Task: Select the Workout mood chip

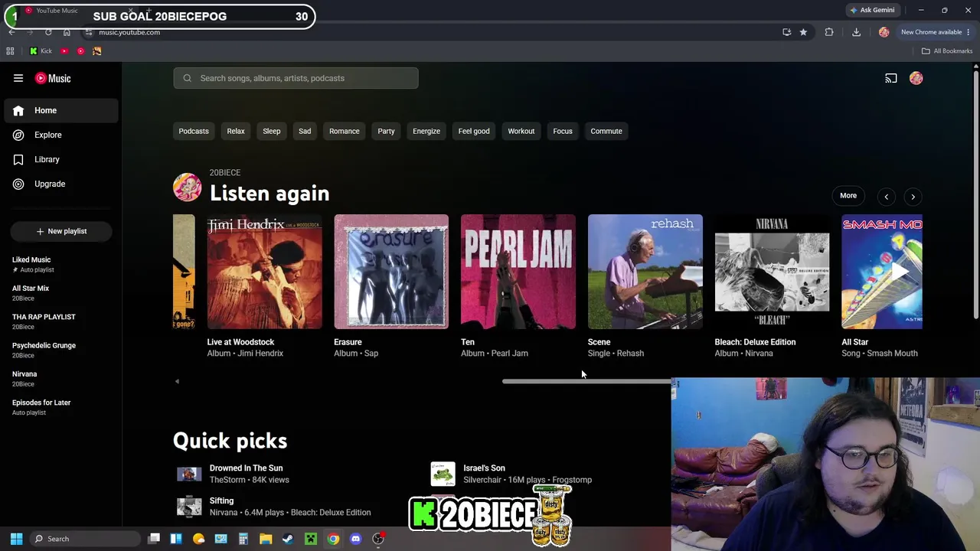Action: (x=521, y=131)
